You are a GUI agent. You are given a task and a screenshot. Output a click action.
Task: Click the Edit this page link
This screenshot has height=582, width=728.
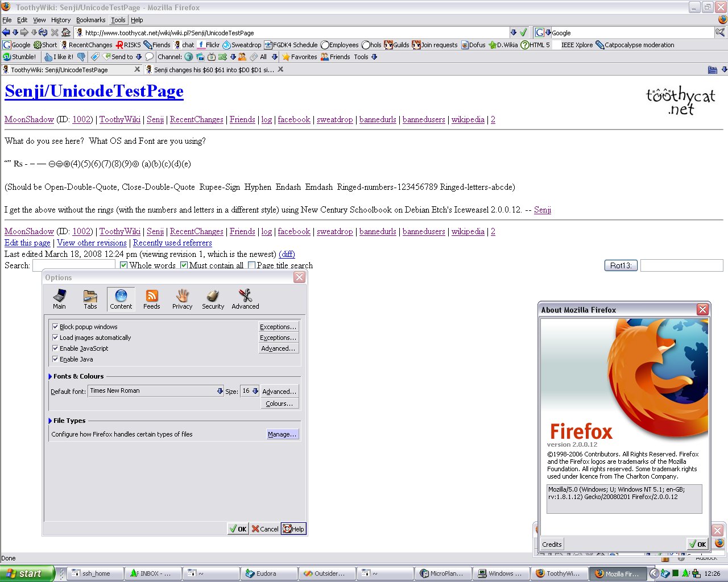tap(27, 243)
